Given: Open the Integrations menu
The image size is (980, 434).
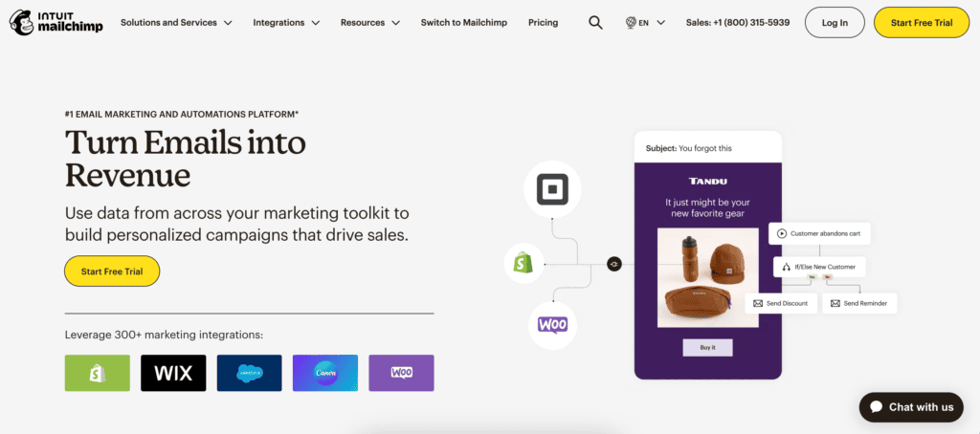Looking at the screenshot, I should tap(286, 23).
